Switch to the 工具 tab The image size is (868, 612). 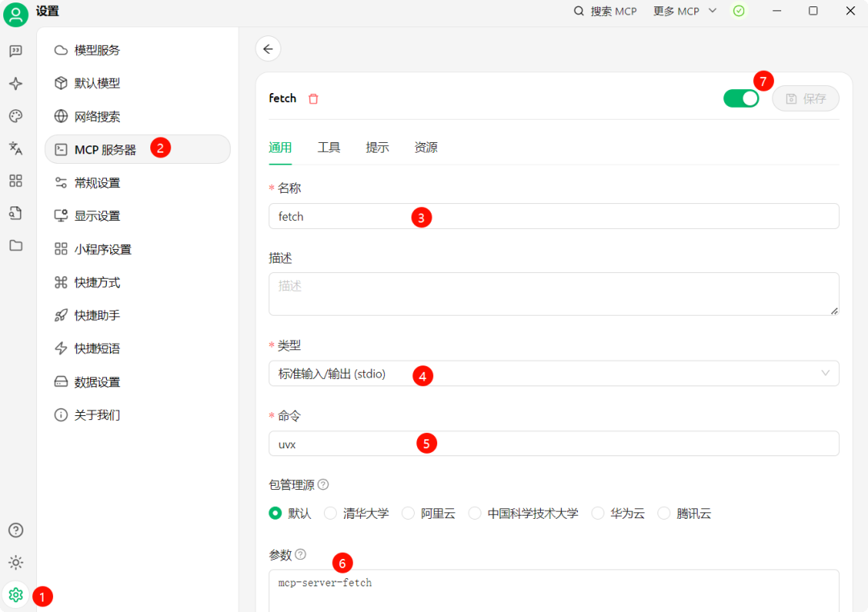[329, 148]
